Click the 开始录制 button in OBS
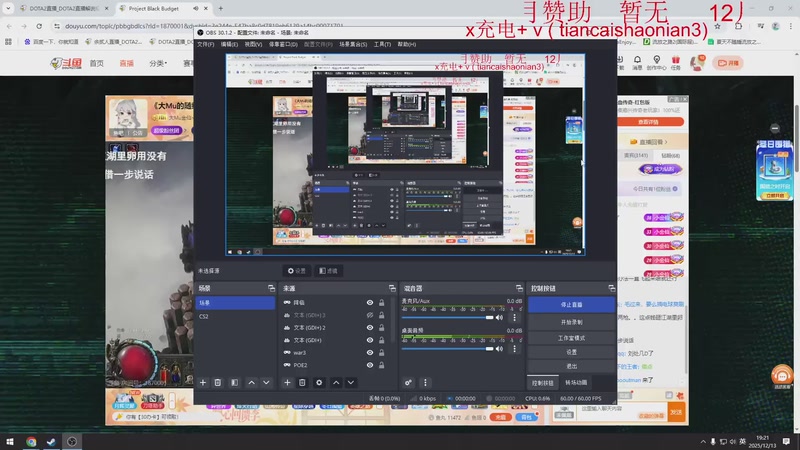This screenshot has height=450, width=800. click(x=571, y=322)
